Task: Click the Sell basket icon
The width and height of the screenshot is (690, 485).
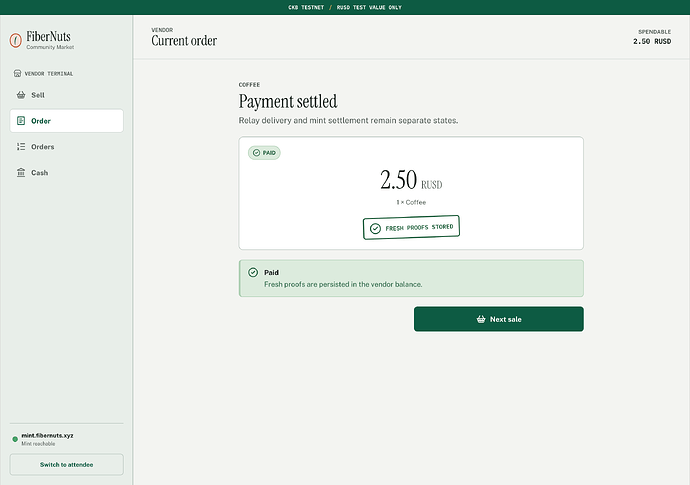Action: tap(21, 95)
